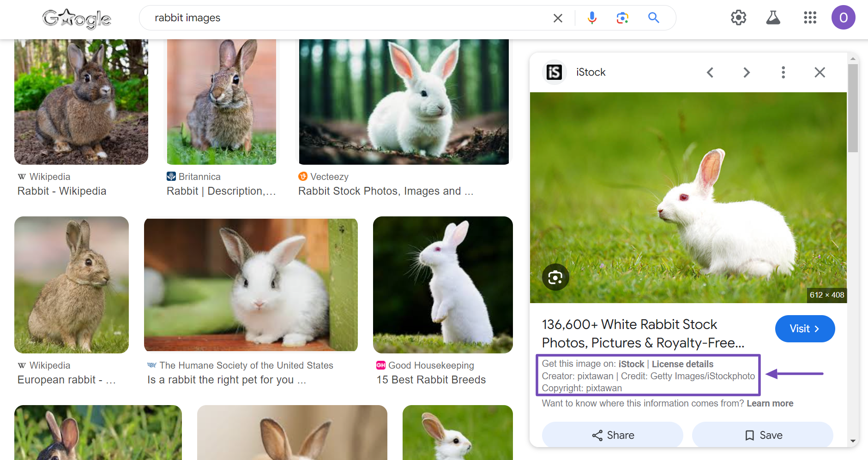Save the image with Save button
Viewport: 868px width, 460px height.
(762, 435)
